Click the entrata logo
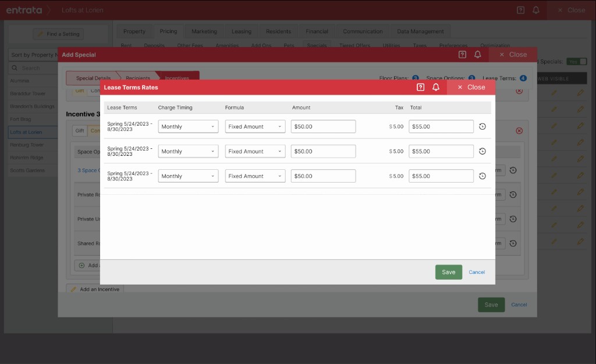 click(24, 10)
